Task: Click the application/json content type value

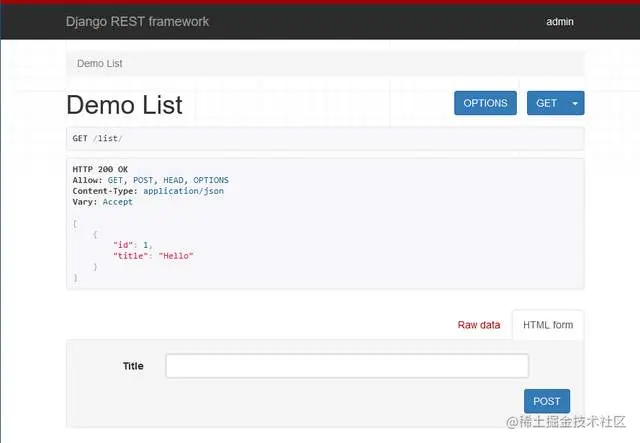Action: point(183,191)
